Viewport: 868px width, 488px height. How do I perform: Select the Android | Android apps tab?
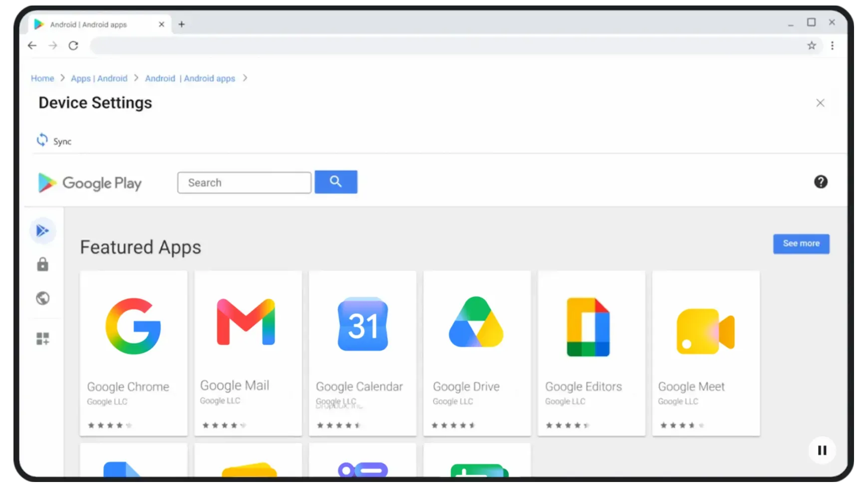99,24
